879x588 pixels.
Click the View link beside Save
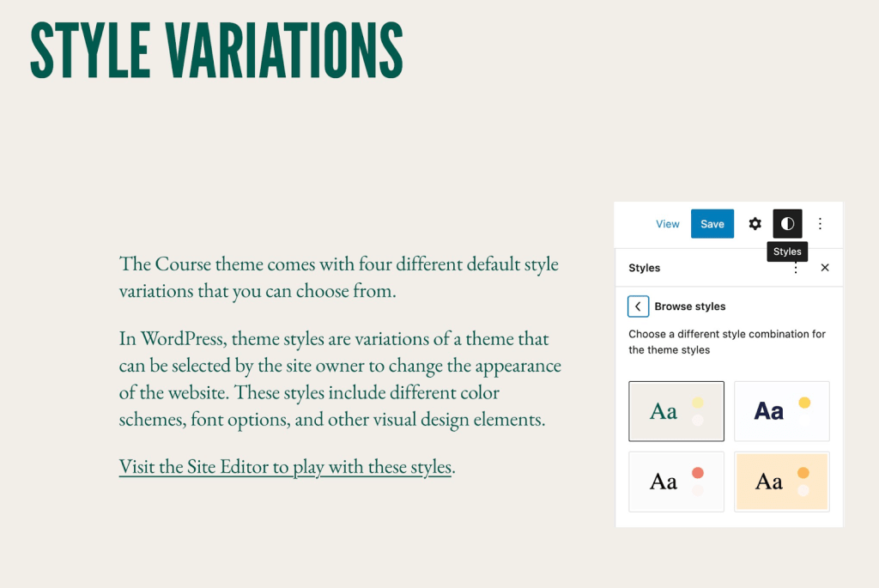pos(667,223)
